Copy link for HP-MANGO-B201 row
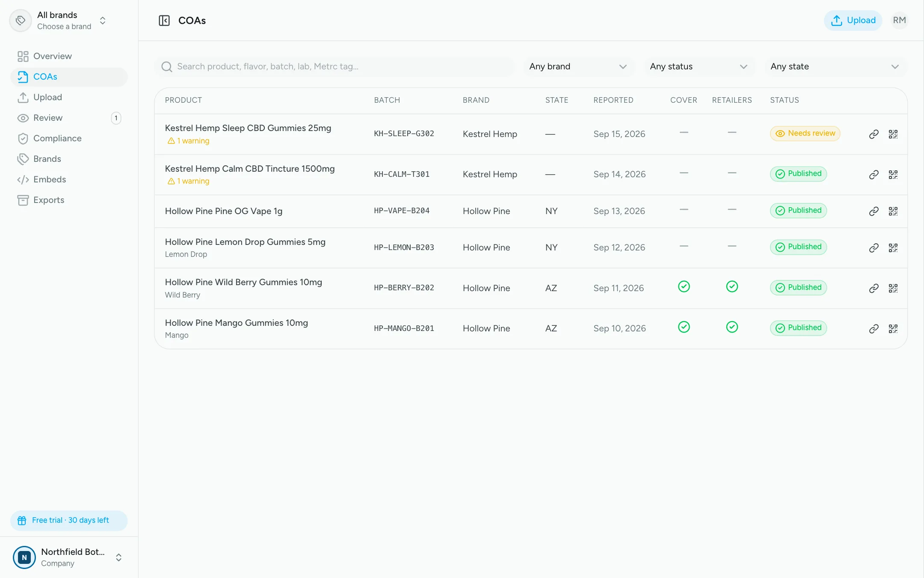 tap(874, 329)
